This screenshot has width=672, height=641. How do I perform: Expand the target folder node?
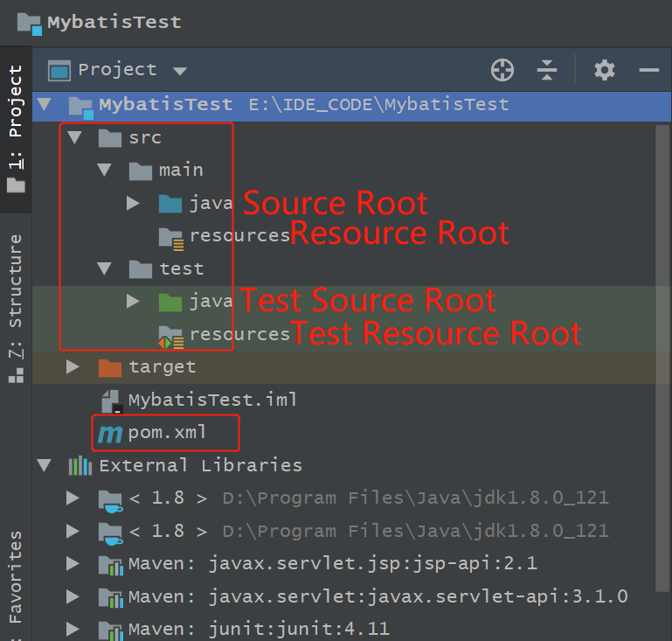pos(73,367)
